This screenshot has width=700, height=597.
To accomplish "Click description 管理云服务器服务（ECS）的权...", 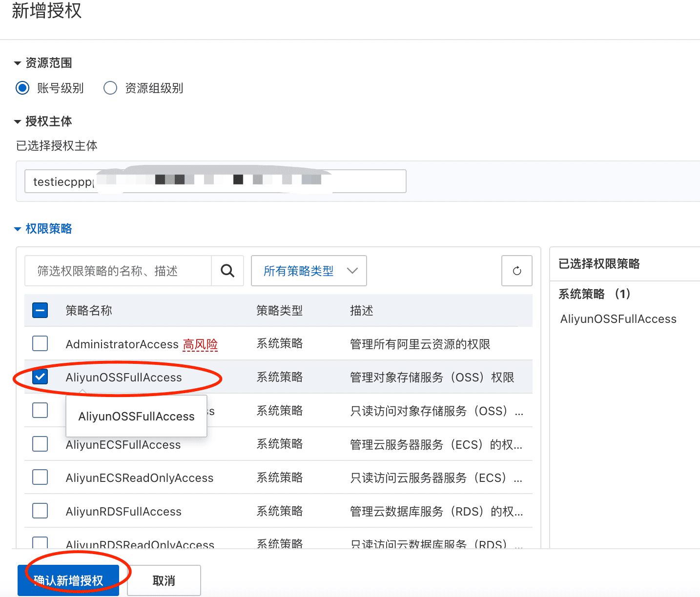I will (436, 445).
